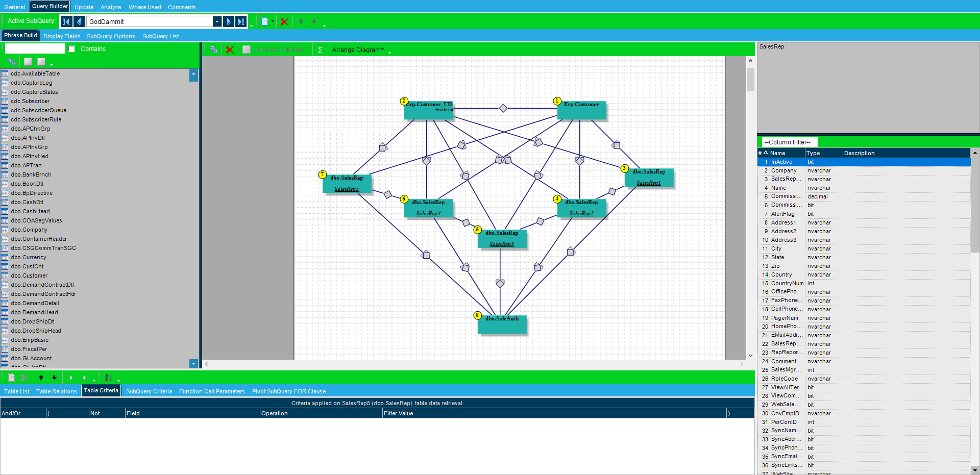Screen dimensions: 980x475
Task: Click diagram vertical scrollbar thumb
Action: [x=750, y=79]
